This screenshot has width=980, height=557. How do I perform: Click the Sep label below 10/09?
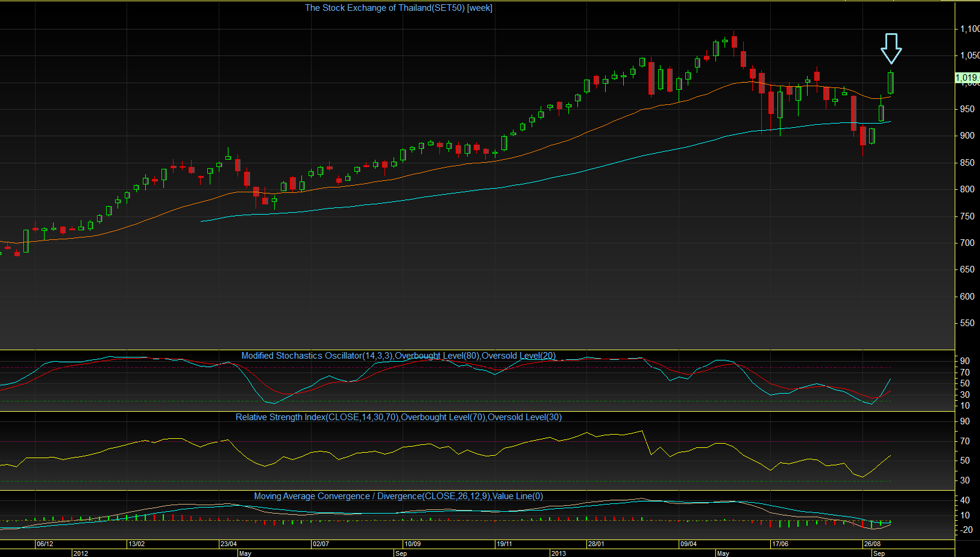click(401, 553)
